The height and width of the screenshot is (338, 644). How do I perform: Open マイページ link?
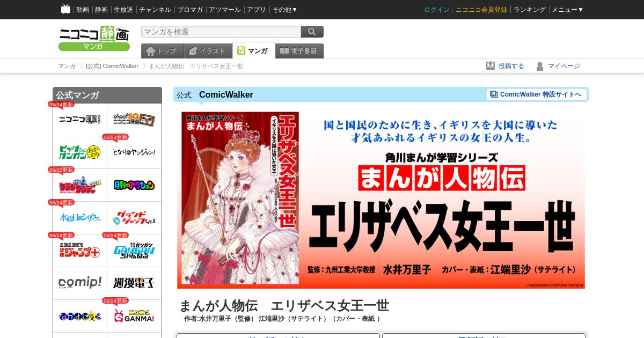[x=558, y=66]
